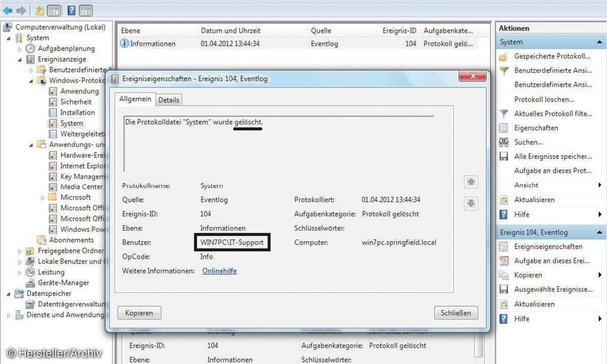607x364 pixels.
Task: Collapse the System actions section header
Action: (x=551, y=42)
